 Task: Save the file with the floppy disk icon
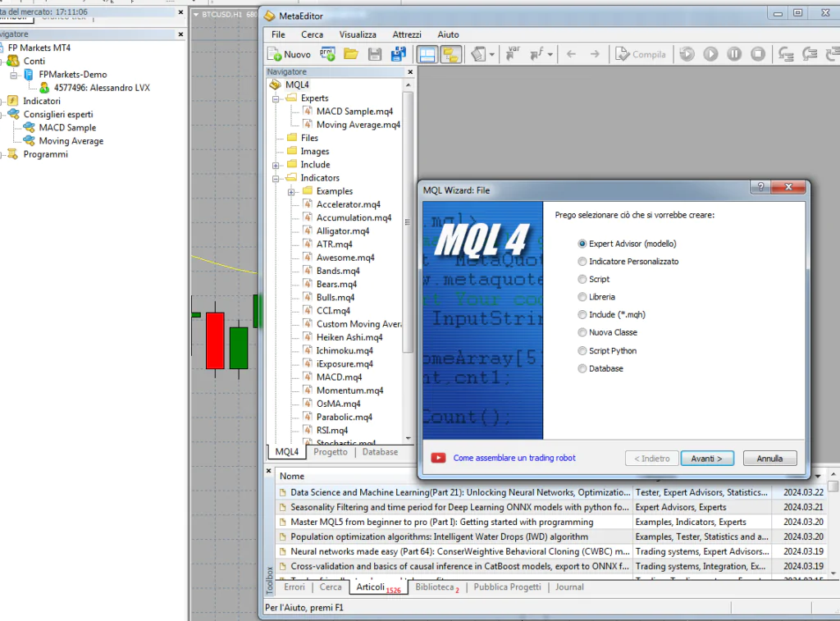374,54
